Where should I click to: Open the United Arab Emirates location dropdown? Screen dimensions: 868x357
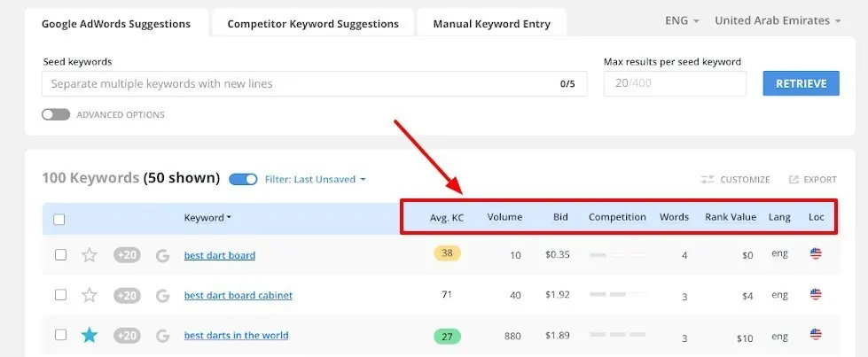pyautogui.click(x=778, y=20)
